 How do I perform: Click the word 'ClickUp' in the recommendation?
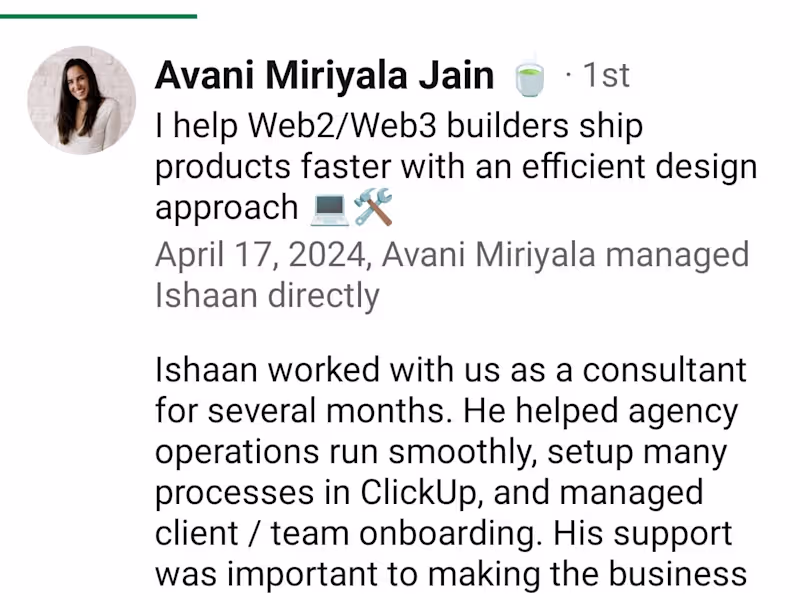[x=418, y=492]
